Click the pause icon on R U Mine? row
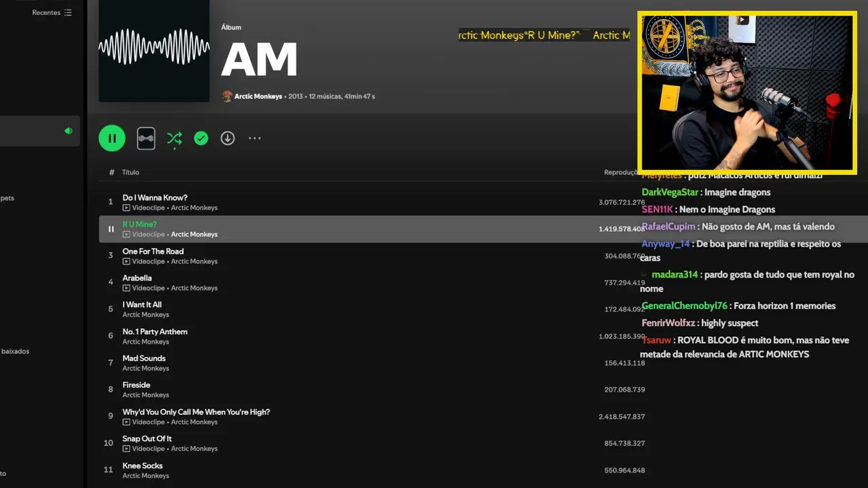 (x=111, y=229)
